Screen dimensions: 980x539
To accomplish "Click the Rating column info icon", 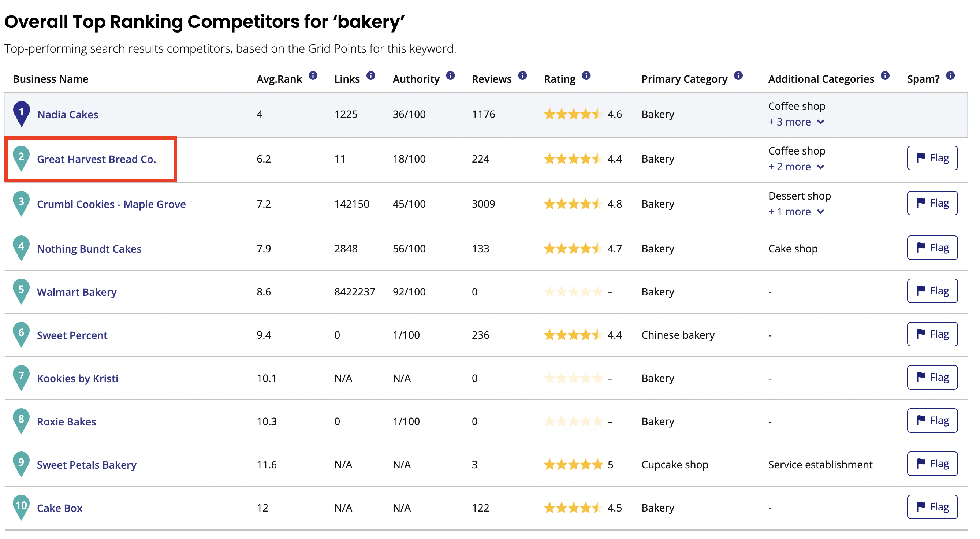I will coord(586,75).
